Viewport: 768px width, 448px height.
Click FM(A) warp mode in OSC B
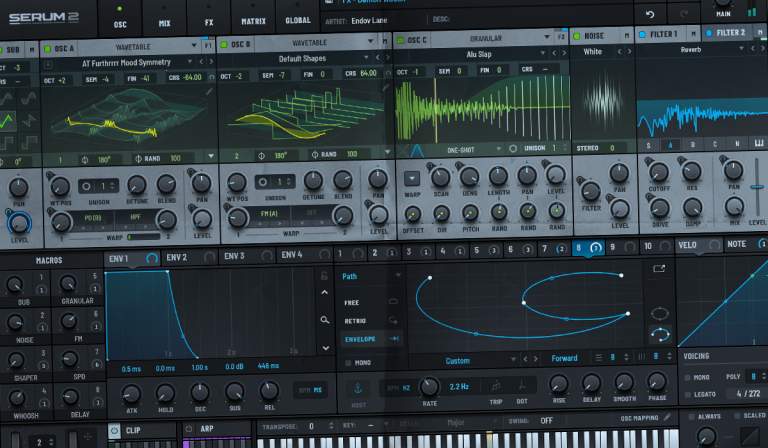click(x=269, y=213)
